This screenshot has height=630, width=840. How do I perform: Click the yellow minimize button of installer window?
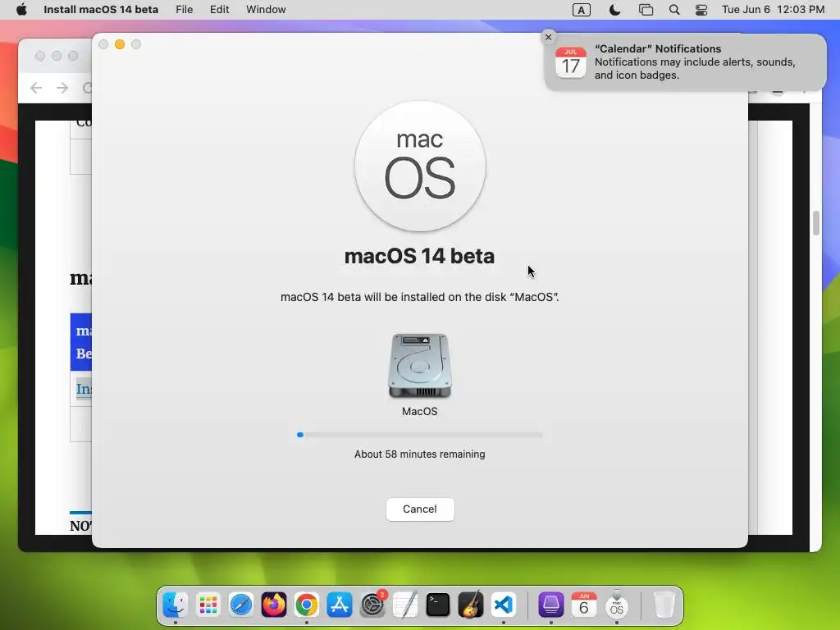(x=120, y=44)
